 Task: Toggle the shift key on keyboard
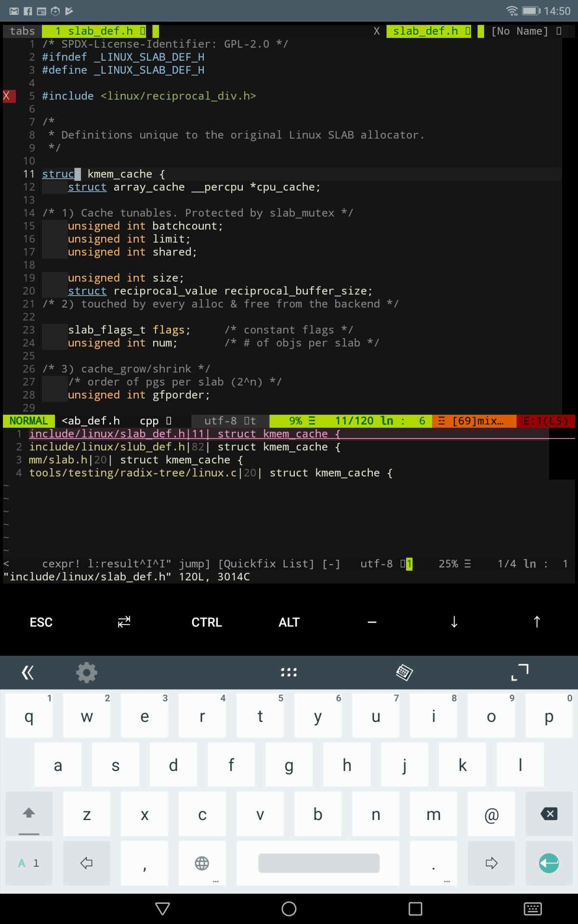[x=29, y=814]
